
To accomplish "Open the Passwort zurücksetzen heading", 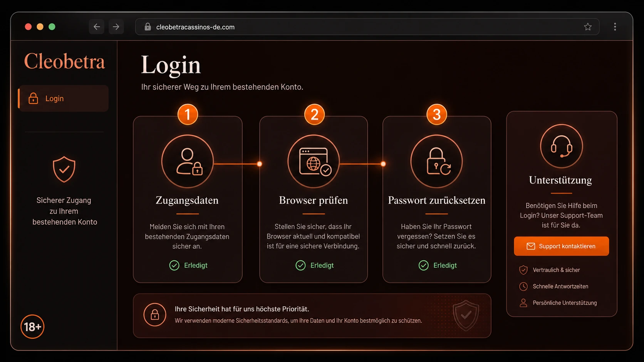I will coord(437,200).
